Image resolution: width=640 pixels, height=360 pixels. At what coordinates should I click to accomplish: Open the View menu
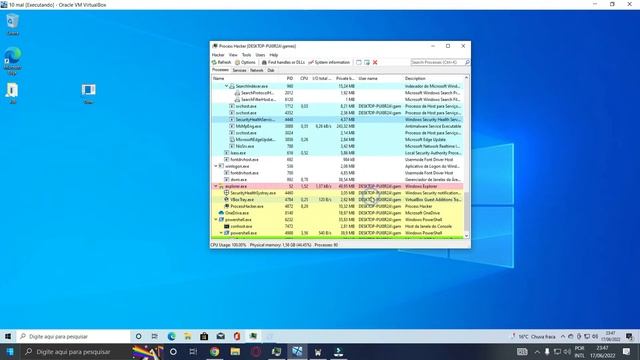[x=233, y=55]
